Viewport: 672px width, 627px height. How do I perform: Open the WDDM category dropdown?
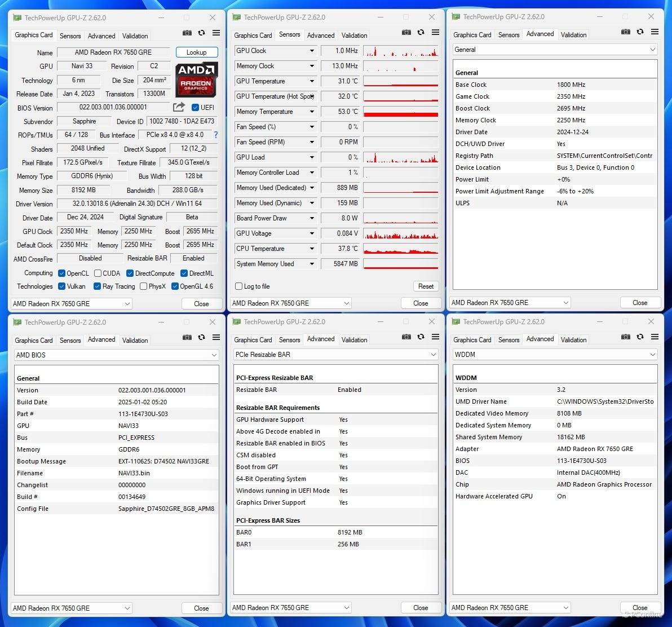652,355
